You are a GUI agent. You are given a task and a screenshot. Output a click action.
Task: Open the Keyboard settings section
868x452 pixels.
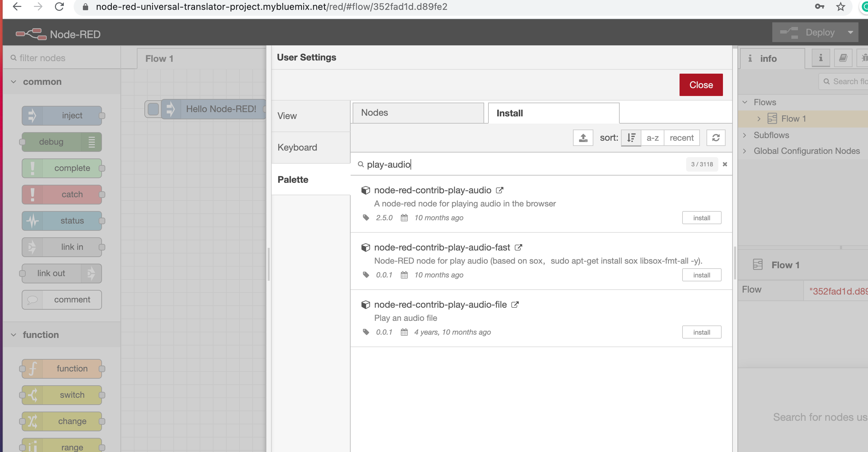tap(297, 148)
